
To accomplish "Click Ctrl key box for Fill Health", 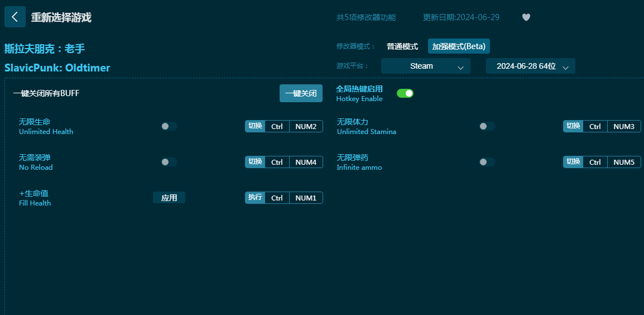I will (277, 198).
